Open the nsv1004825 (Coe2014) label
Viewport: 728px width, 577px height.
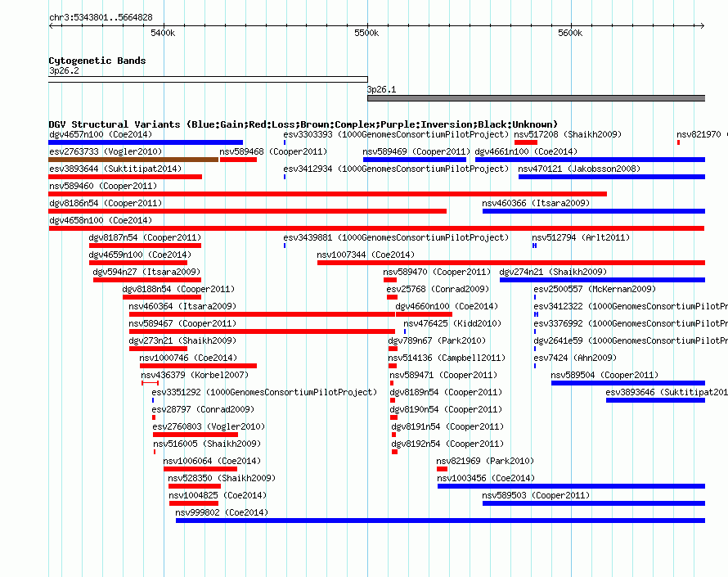click(218, 496)
